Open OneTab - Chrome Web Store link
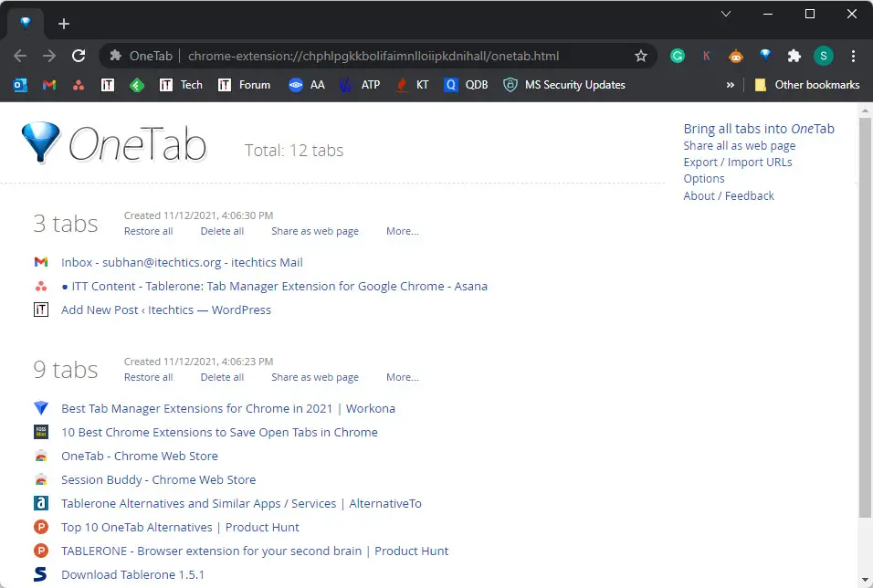 click(x=140, y=456)
